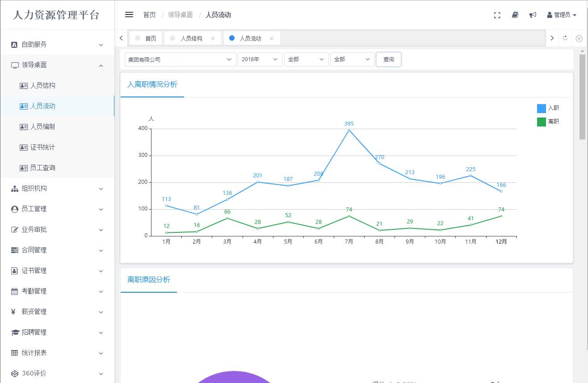Click the page vertical scrollbar thumb
Viewport: 588px width, 383px height.
[x=582, y=97]
